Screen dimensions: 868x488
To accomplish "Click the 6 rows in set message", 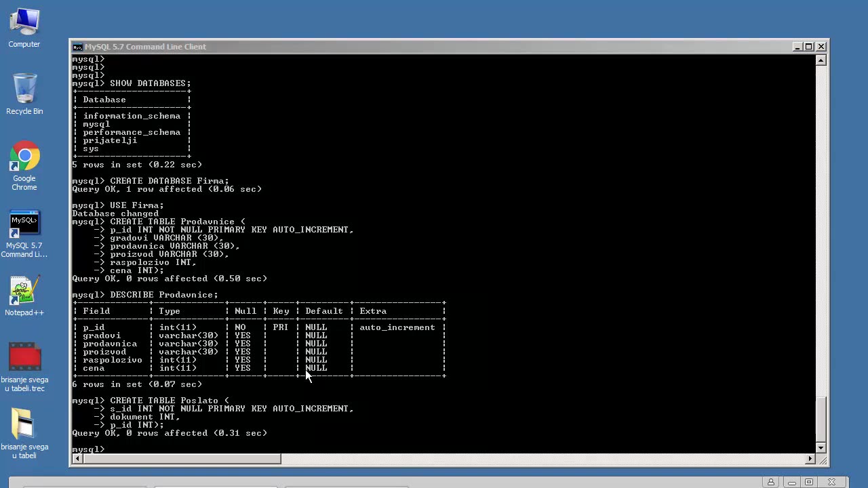I will 137,384.
